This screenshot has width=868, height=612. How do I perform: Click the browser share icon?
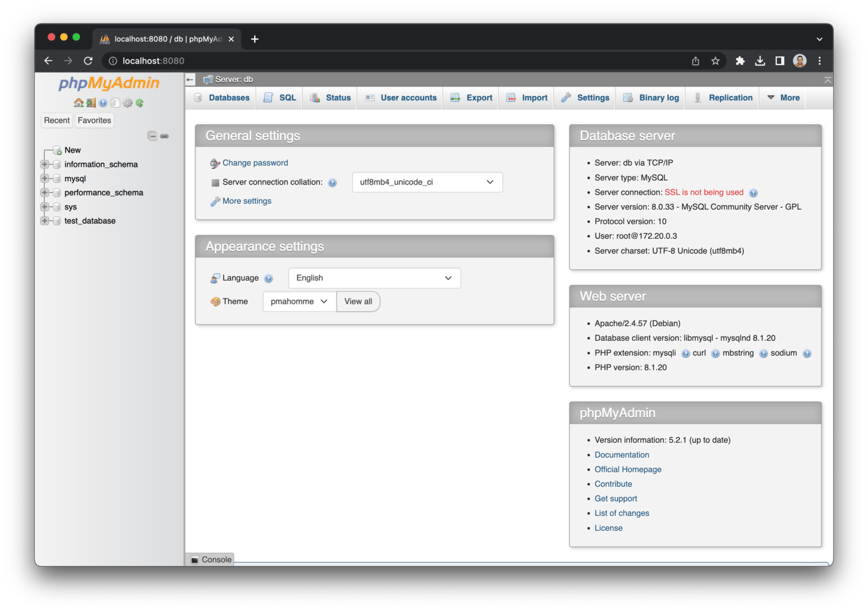[x=696, y=61]
